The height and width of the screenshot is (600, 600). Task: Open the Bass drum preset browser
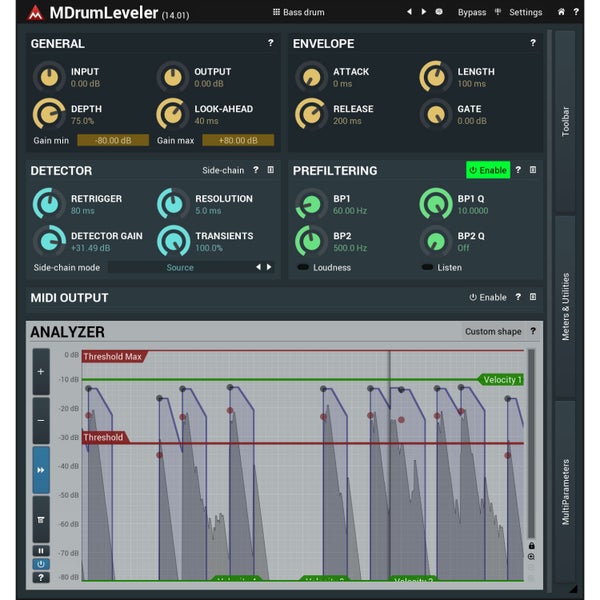point(298,12)
